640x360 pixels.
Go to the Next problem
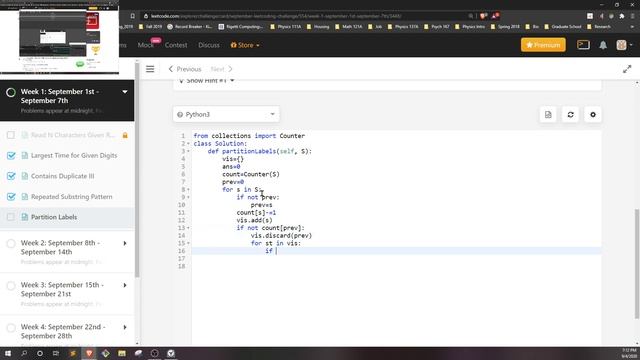(x=222, y=69)
